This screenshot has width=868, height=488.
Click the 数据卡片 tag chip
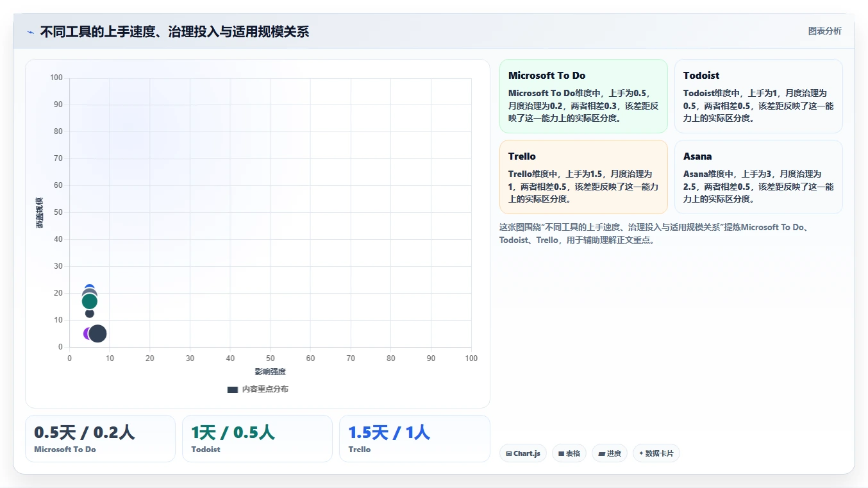tap(656, 453)
